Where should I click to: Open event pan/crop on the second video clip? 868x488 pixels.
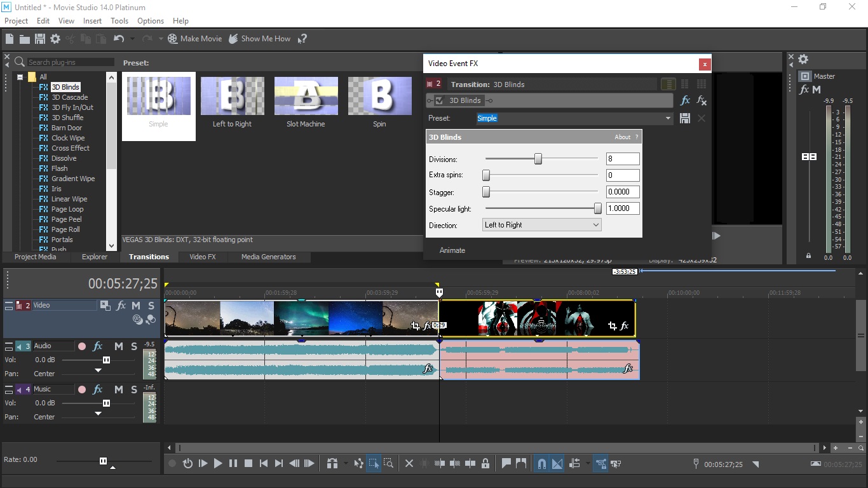tap(612, 326)
